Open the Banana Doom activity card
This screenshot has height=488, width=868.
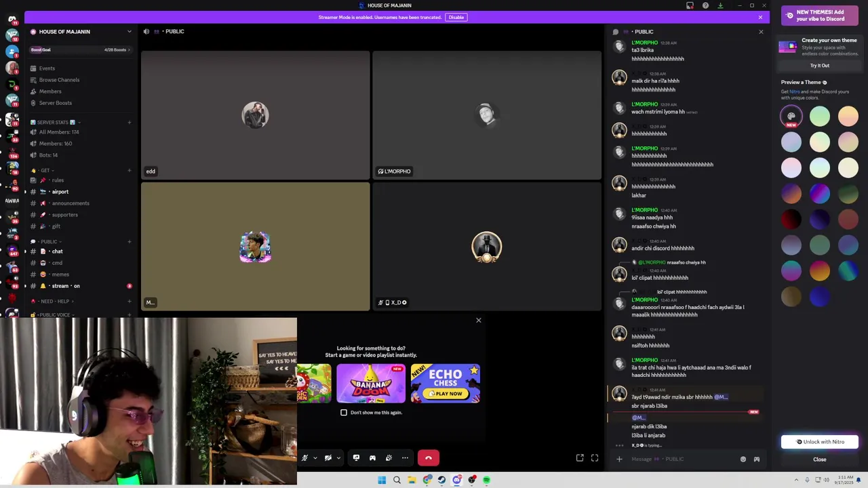click(x=371, y=384)
